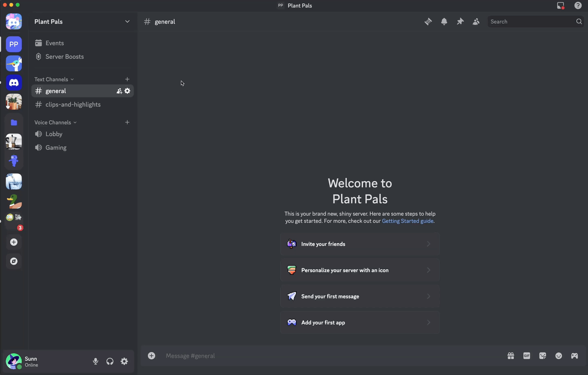Open the Events section
The height and width of the screenshot is (375, 588).
[x=82, y=43]
